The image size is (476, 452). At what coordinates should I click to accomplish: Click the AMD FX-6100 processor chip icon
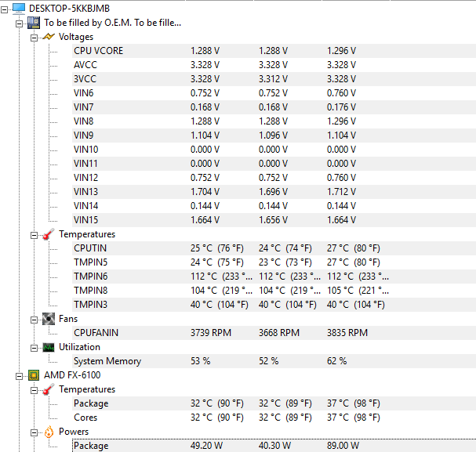point(34,375)
